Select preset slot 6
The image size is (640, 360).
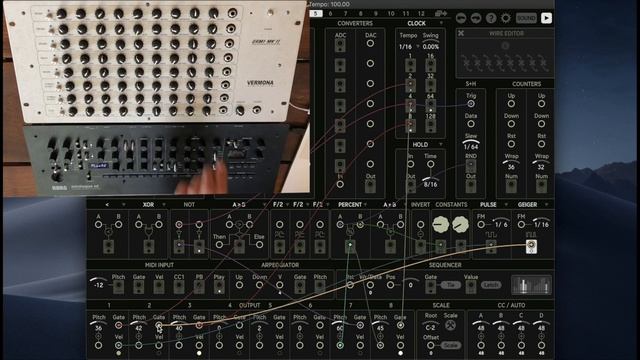tap(330, 13)
